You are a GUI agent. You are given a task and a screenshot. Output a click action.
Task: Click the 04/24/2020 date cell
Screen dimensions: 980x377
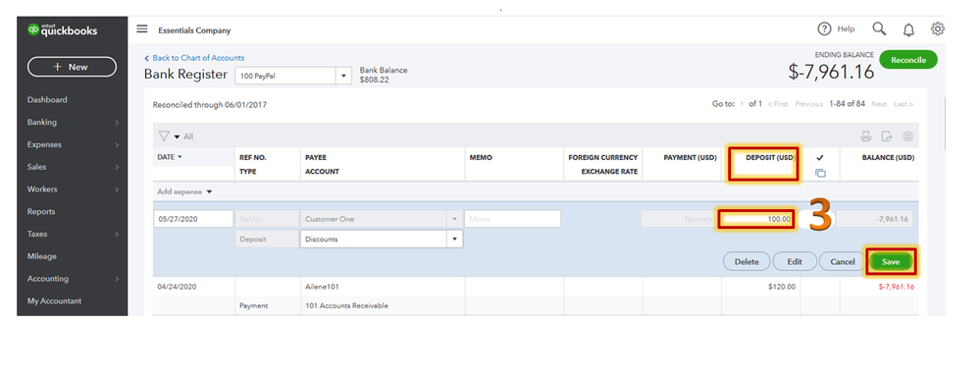point(178,287)
